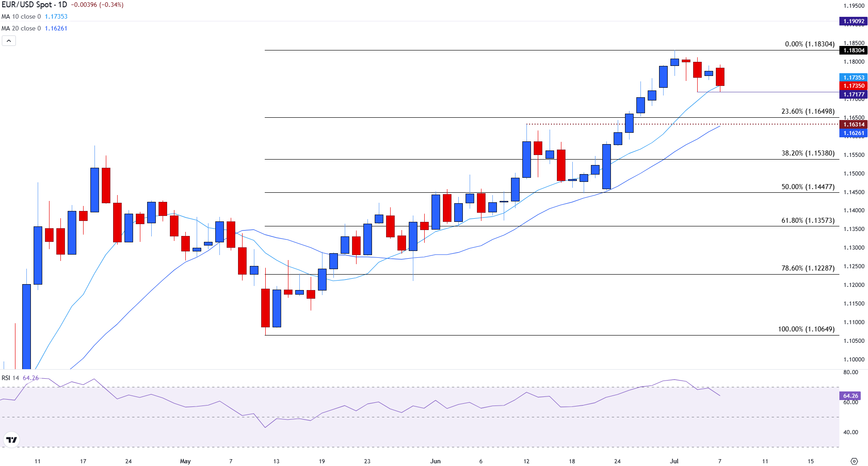Click the TradingView logo icon

coord(11,440)
